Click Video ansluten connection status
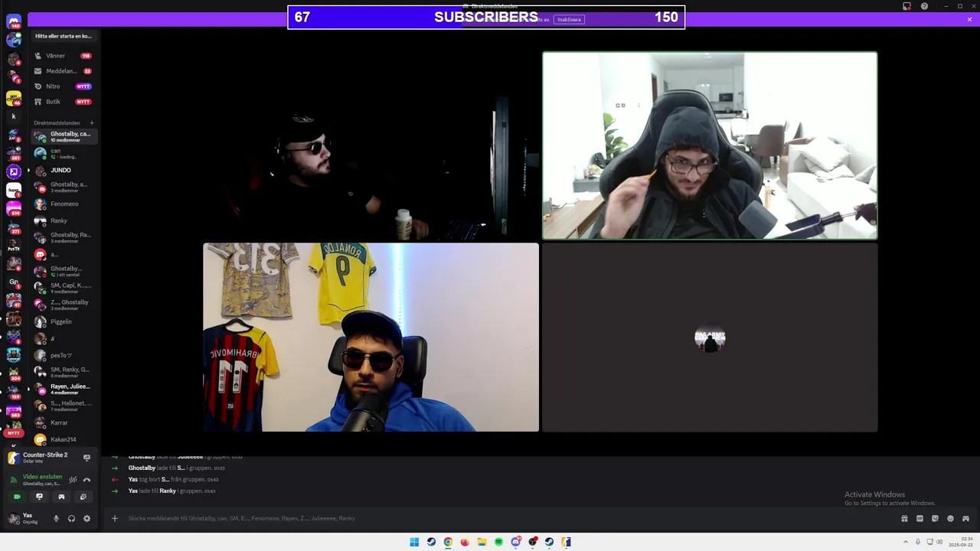This screenshot has width=980, height=551. 42,477
